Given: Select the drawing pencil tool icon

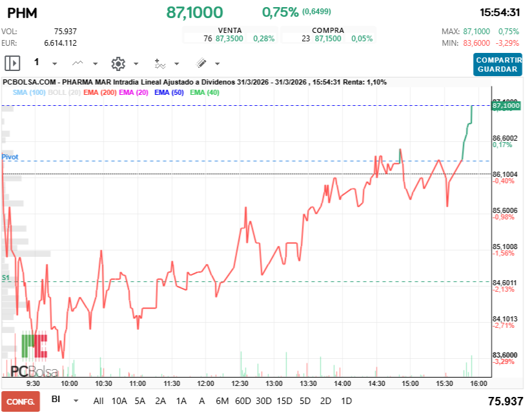Looking at the screenshot, I should click(x=201, y=63).
